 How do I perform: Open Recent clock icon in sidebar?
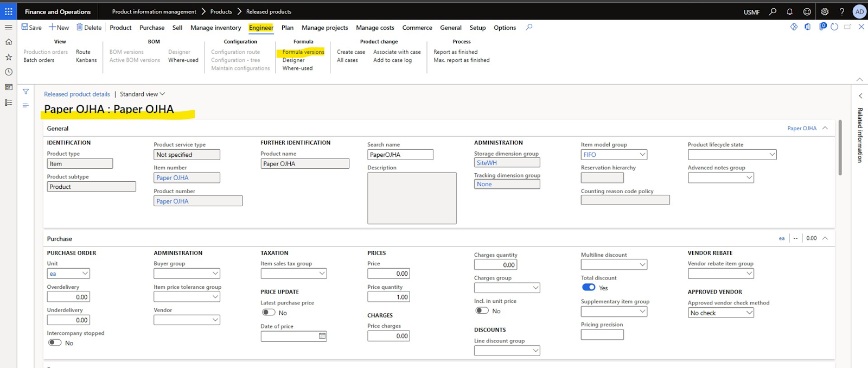8,72
